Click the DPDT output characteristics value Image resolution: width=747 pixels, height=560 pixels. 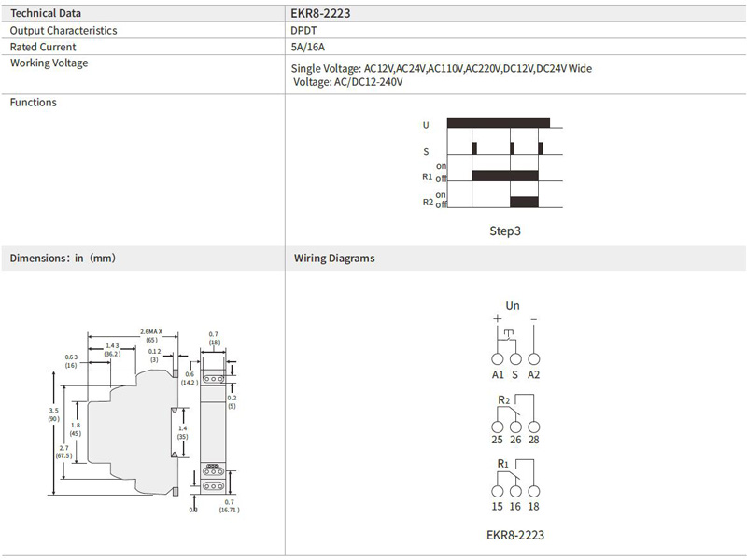tap(304, 30)
